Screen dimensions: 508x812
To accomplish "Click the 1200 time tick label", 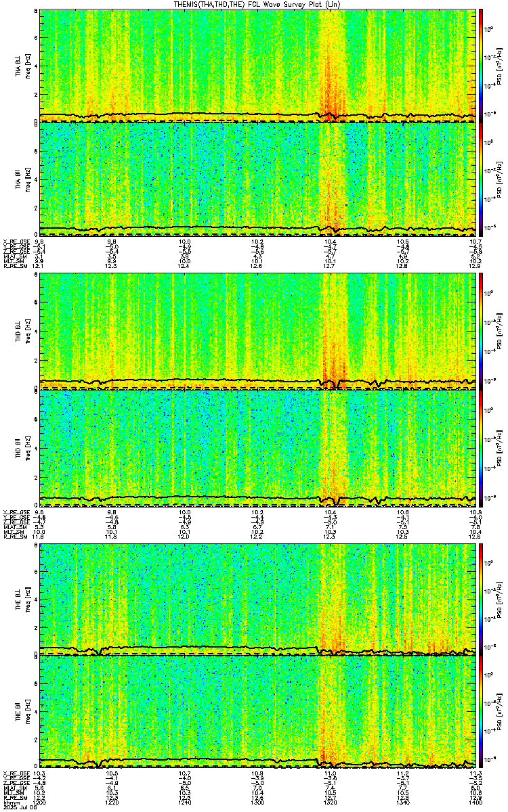I will pos(40,803).
